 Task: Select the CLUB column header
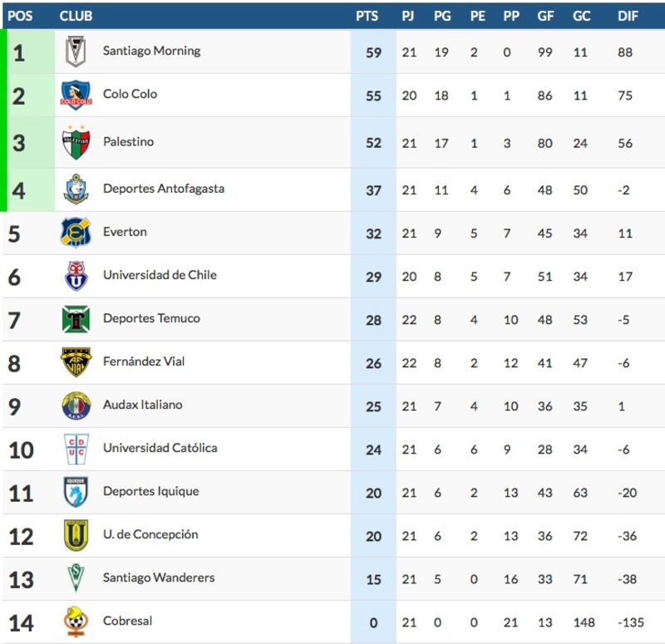pos(76,16)
